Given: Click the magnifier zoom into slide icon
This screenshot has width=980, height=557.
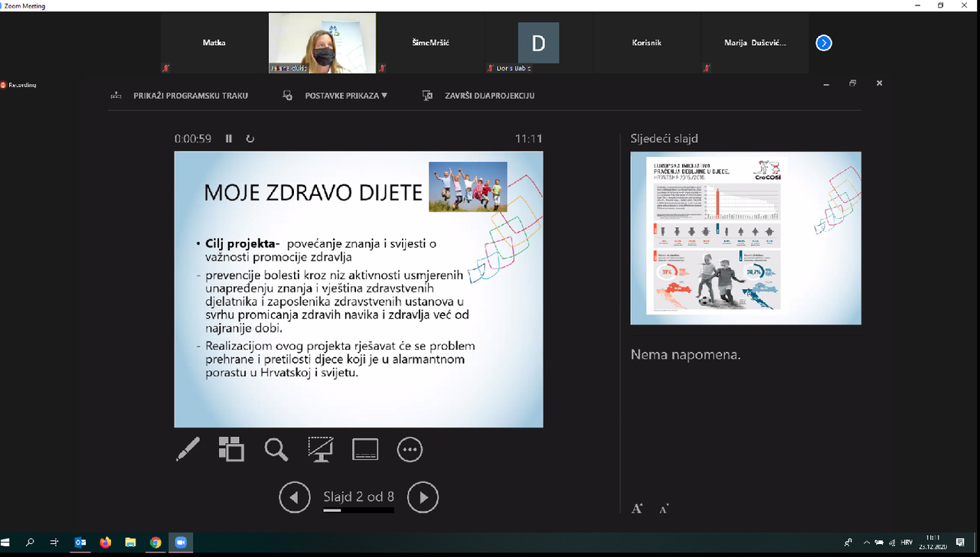Looking at the screenshot, I should (x=276, y=449).
